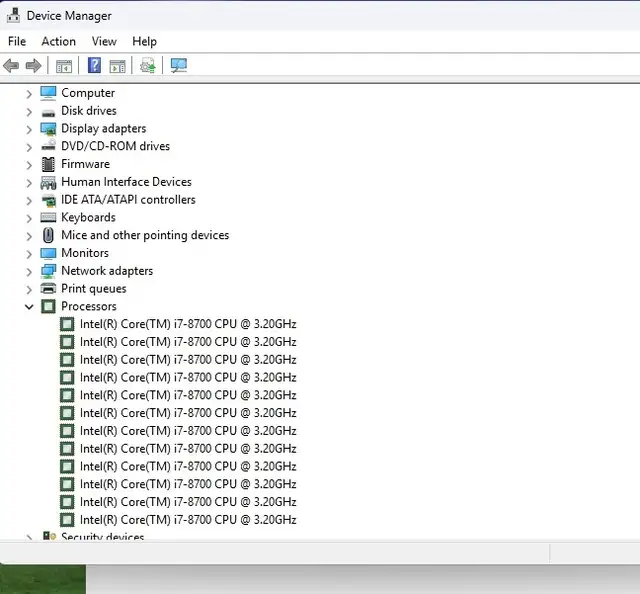Select "Mice and other pointing devices" label

[x=145, y=235]
